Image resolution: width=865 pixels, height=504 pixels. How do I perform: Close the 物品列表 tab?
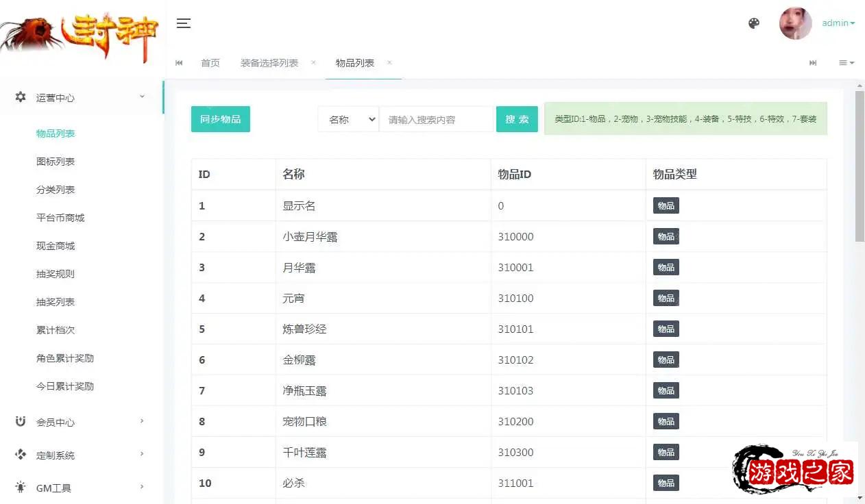389,62
